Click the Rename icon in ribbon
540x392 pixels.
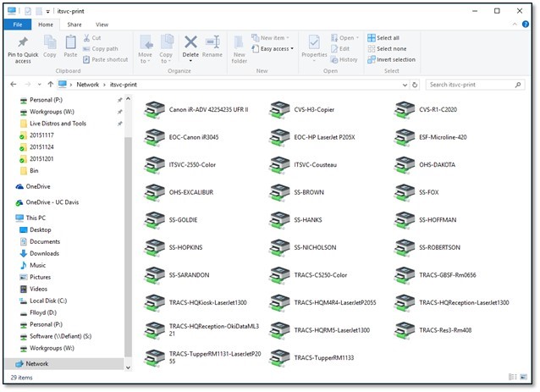tap(212, 44)
